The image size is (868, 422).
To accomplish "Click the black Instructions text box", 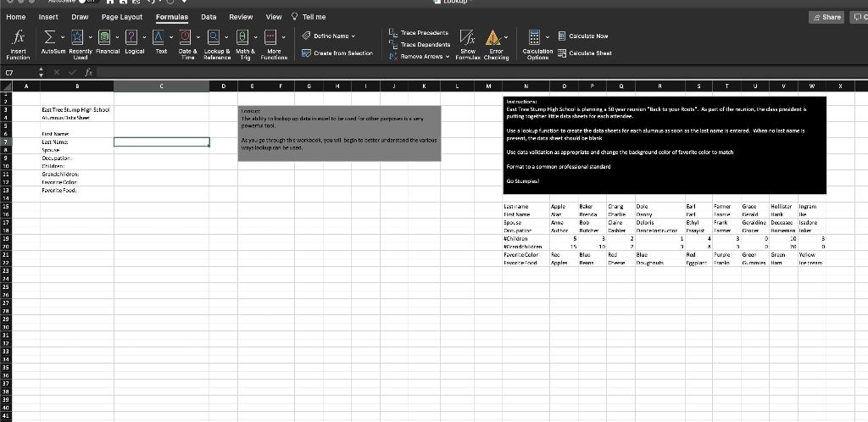I will [x=665, y=146].
